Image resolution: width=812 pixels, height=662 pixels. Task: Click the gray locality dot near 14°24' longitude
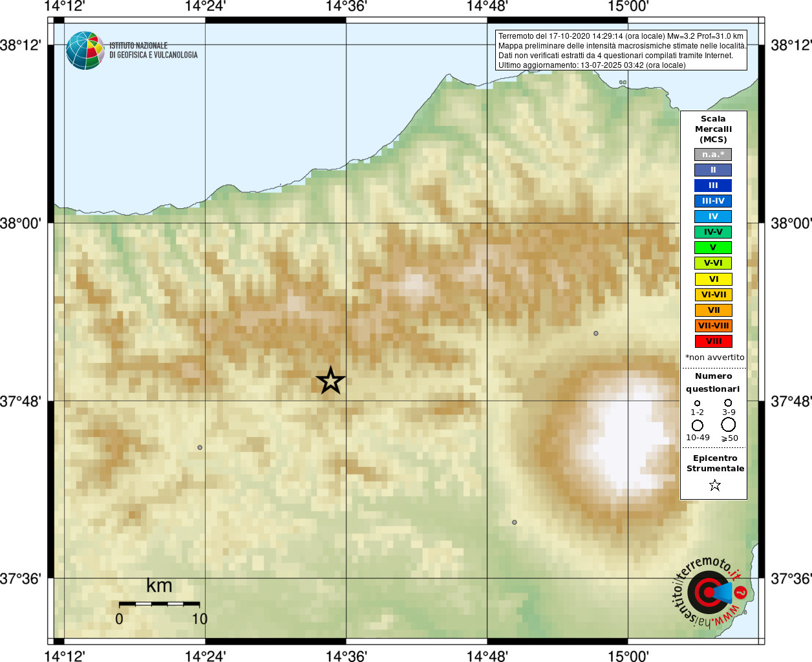click(x=200, y=447)
